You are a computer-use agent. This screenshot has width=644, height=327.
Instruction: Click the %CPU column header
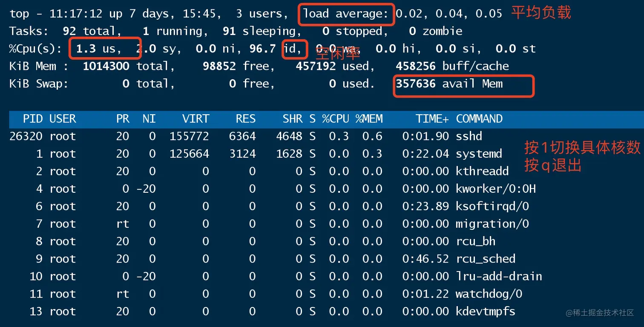(x=336, y=119)
